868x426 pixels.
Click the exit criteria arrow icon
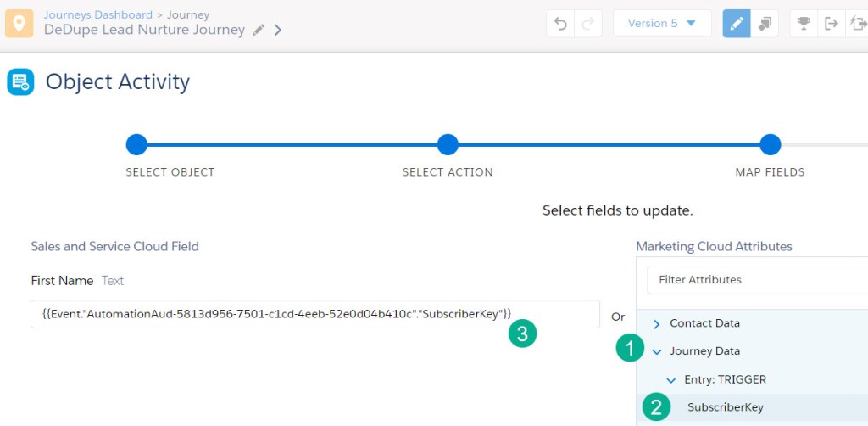coord(832,24)
